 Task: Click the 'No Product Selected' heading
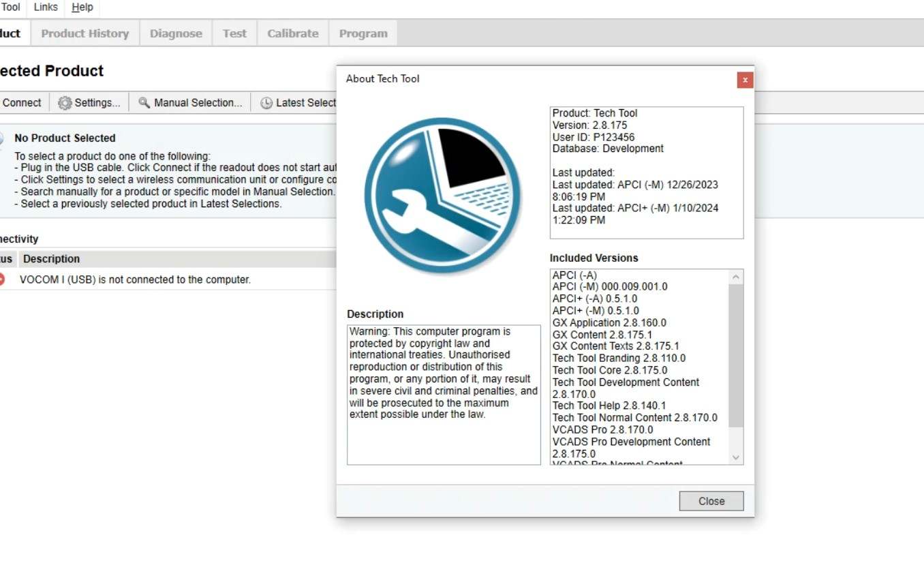[65, 138]
